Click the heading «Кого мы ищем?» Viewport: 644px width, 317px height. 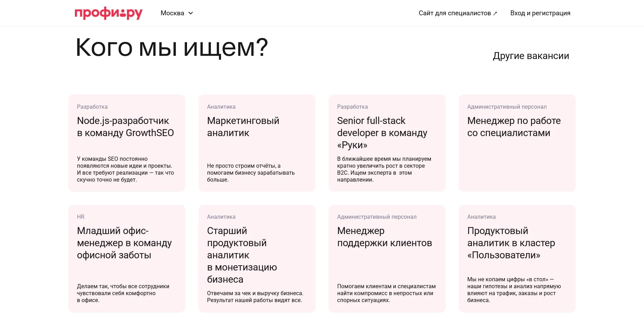(172, 48)
